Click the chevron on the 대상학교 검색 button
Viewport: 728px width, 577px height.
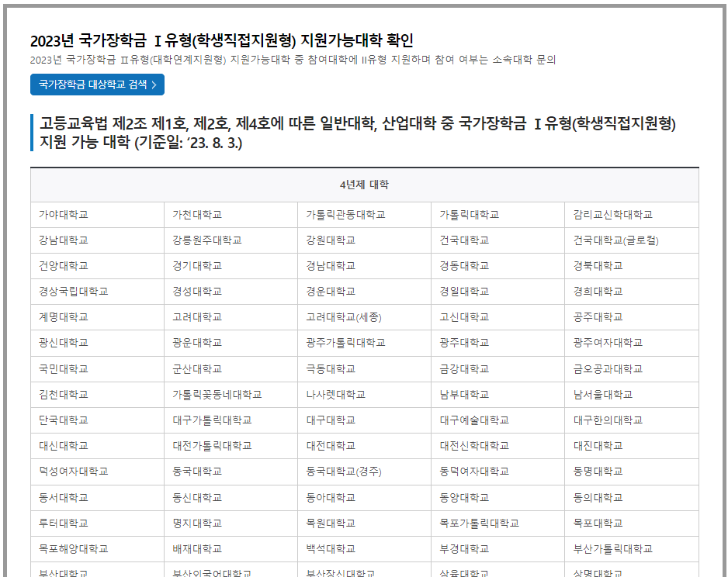click(154, 85)
